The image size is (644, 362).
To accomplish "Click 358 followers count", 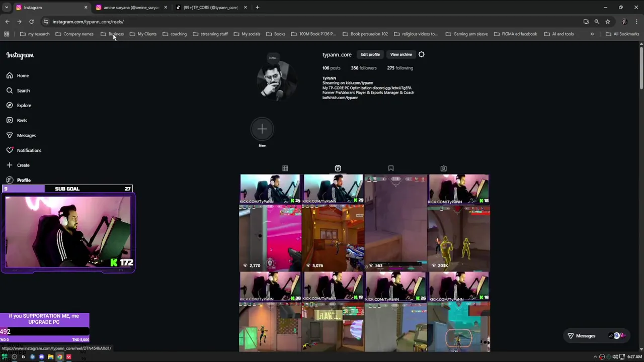I will click(364, 68).
